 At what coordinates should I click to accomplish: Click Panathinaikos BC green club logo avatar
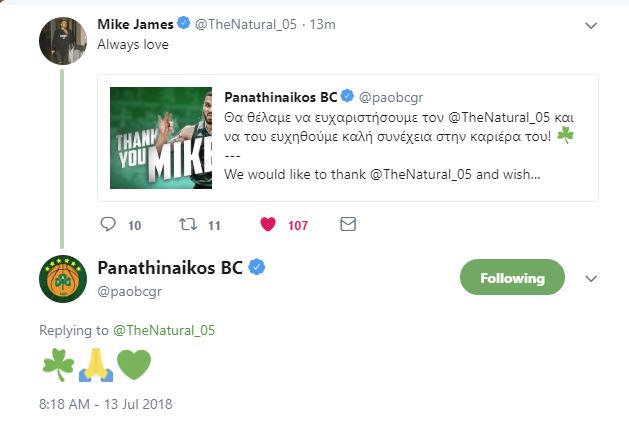(x=61, y=278)
